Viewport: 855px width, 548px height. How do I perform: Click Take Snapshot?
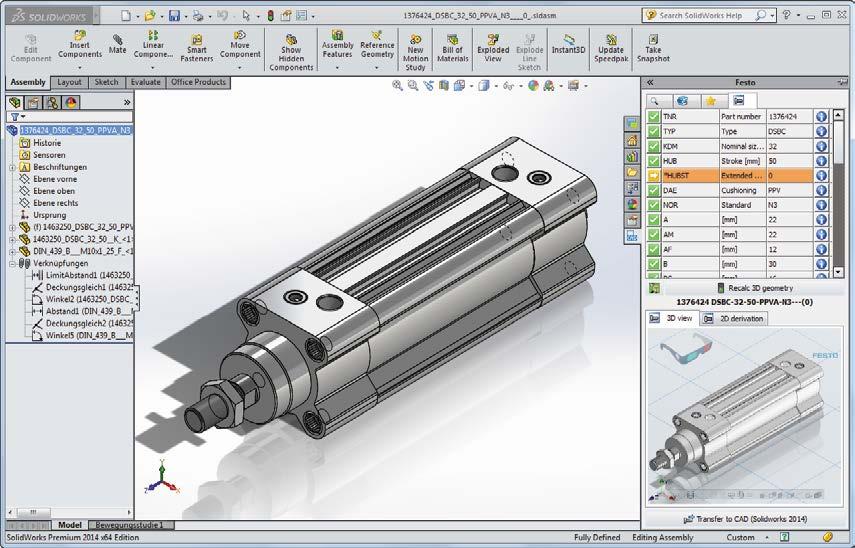pyautogui.click(x=653, y=49)
